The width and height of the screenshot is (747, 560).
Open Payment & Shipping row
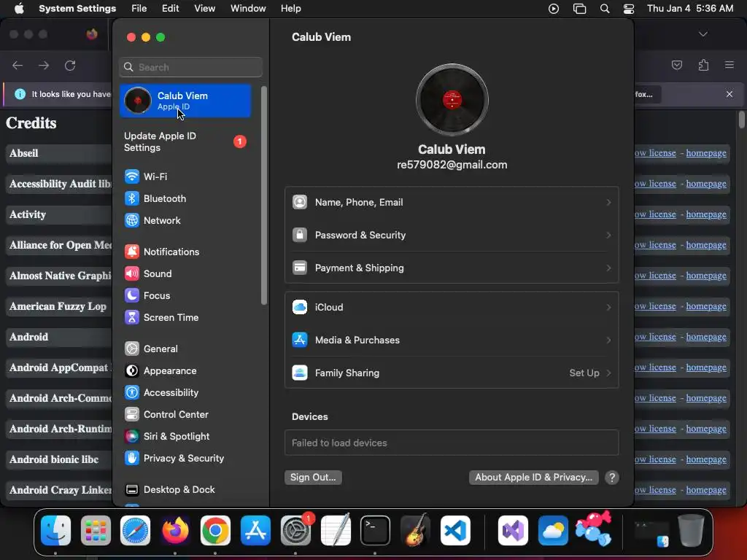click(452, 268)
